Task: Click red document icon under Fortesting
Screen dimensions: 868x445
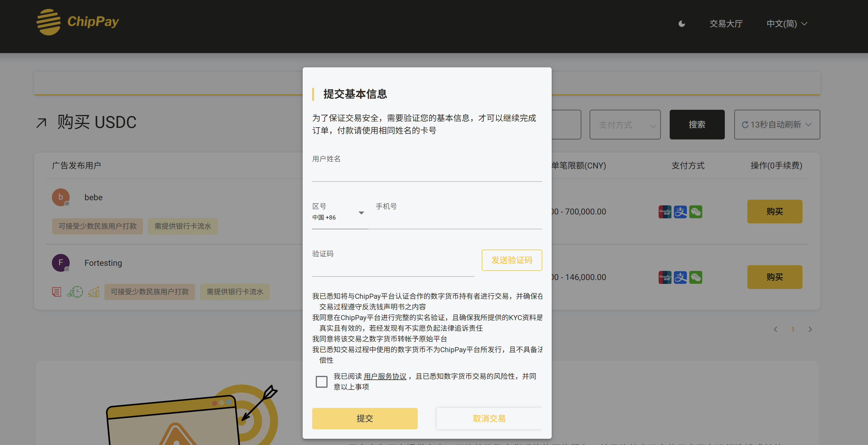Action: coord(57,292)
